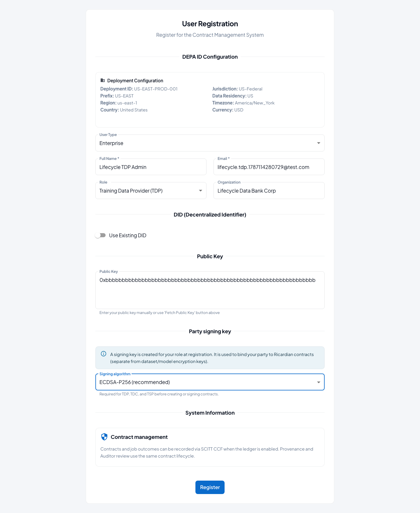Click the Deployment Configuration title text
Screen dimensions: 420x513
(x=135, y=81)
